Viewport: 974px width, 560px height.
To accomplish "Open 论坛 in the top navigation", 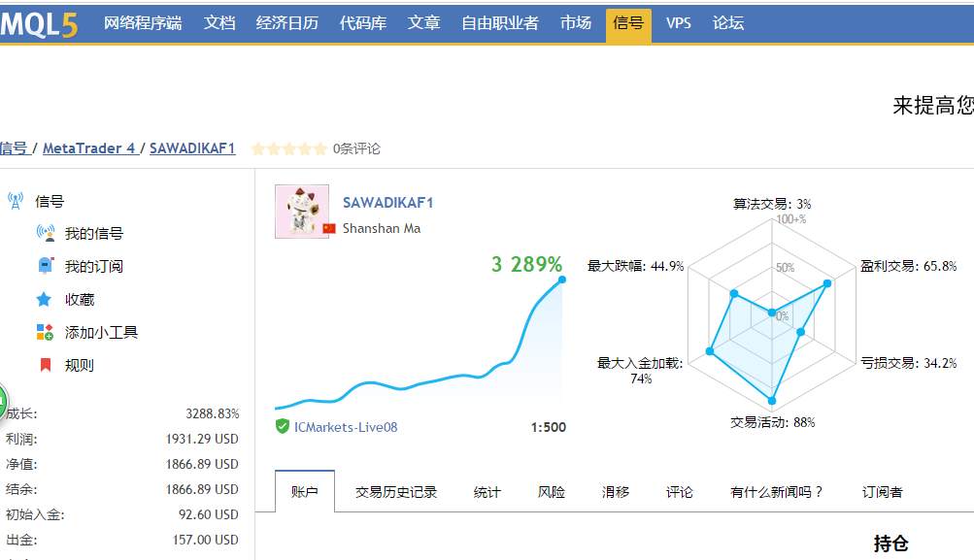I will click(x=728, y=23).
